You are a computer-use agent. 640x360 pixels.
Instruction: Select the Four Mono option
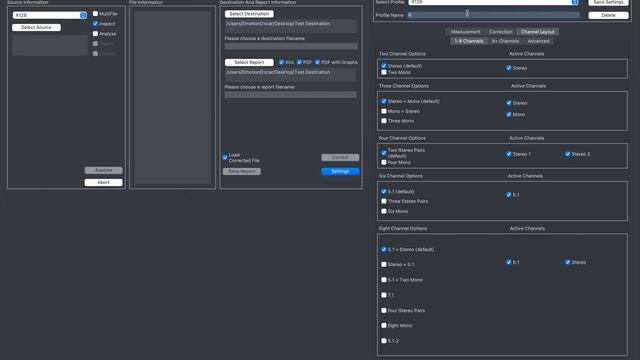tap(384, 162)
